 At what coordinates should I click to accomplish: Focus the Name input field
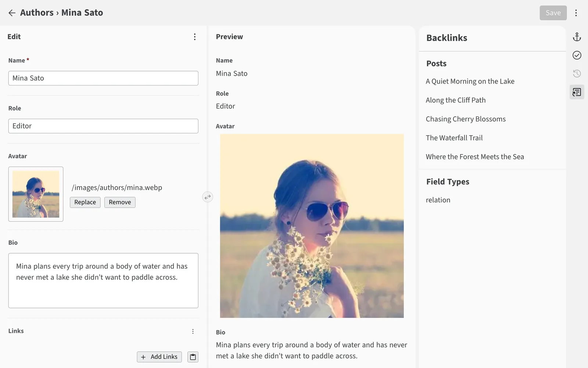click(x=103, y=78)
